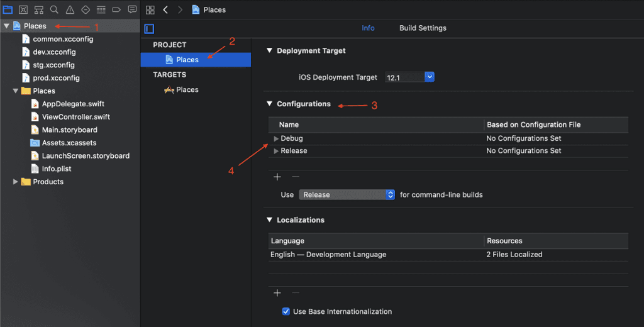Expand the Release configuration row
Screen dimensions: 644x327
tap(276, 151)
